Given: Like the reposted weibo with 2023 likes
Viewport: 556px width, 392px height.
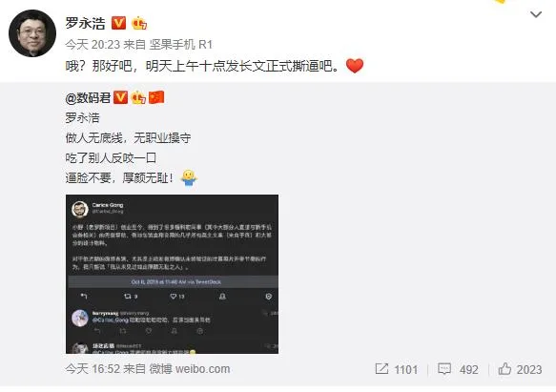Looking at the screenshot, I should pyautogui.click(x=520, y=369).
